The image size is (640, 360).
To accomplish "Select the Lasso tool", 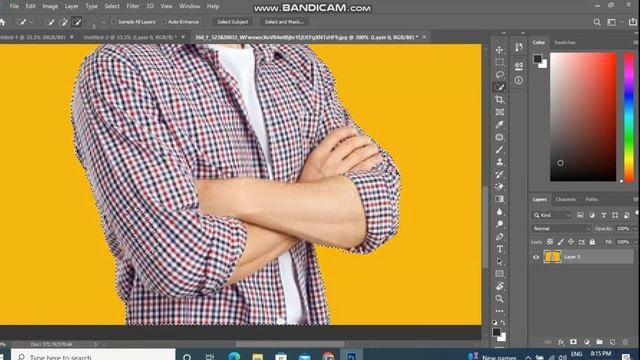I will tap(499, 75).
